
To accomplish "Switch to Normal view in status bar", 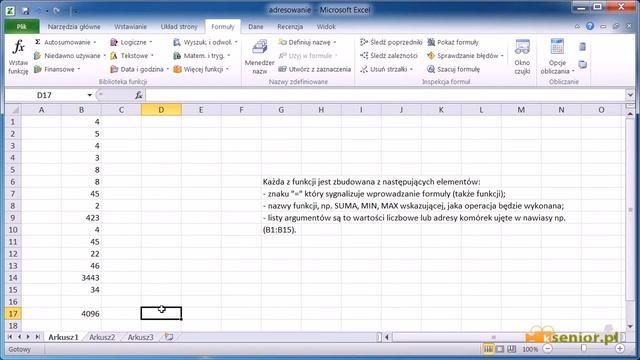I will click(488, 349).
